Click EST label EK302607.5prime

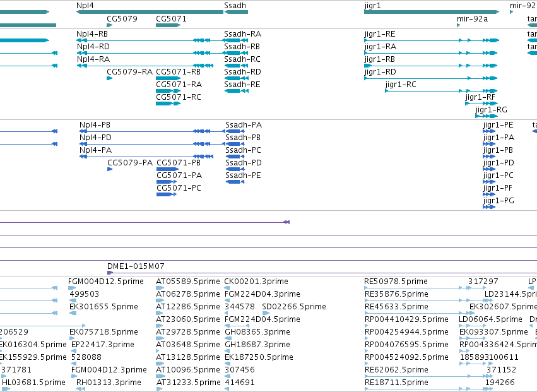(503, 307)
